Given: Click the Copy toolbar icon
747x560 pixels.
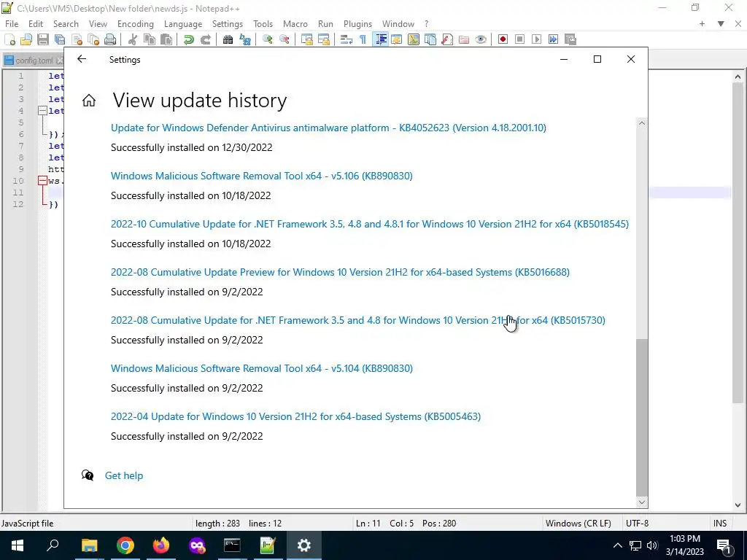Looking at the screenshot, I should (x=149, y=39).
